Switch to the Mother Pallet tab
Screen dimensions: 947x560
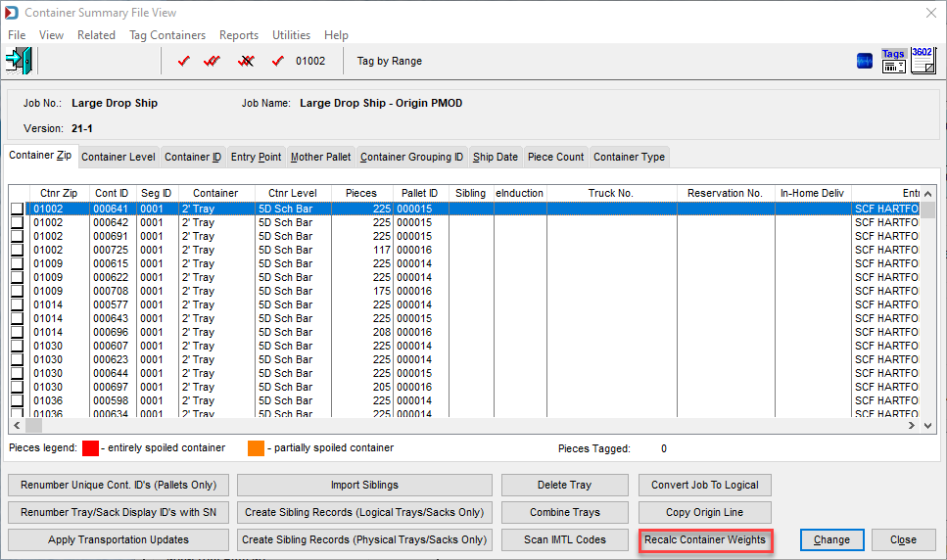point(320,157)
